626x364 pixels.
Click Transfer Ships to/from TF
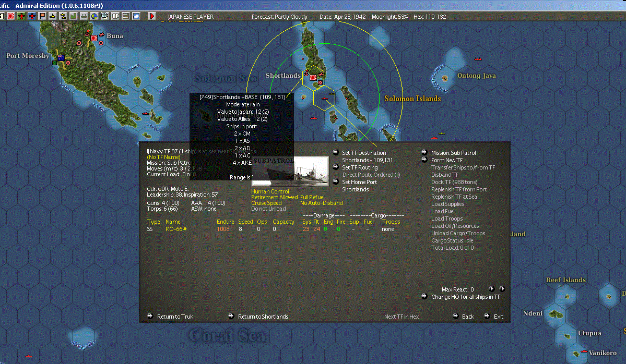coord(463,167)
